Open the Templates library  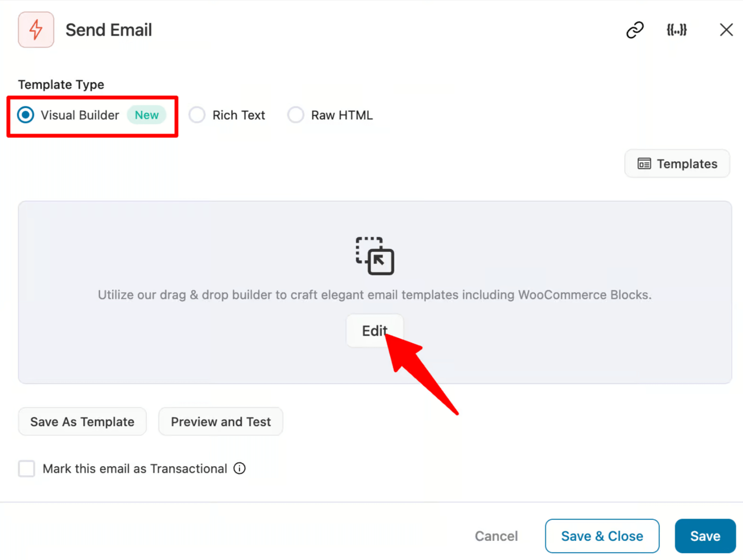677,164
